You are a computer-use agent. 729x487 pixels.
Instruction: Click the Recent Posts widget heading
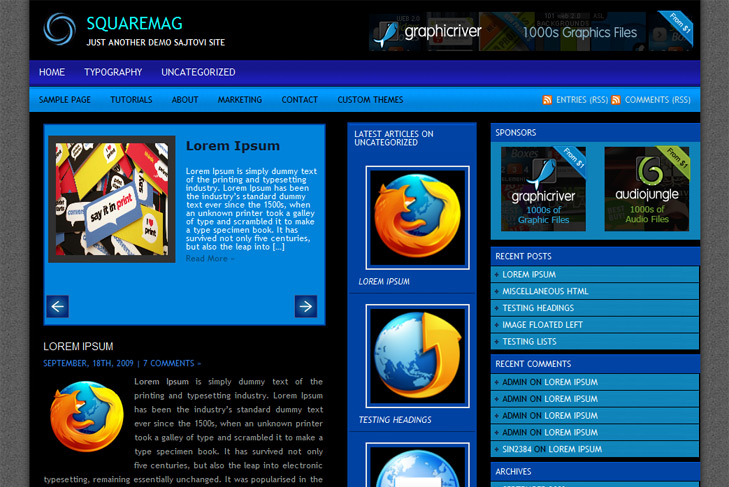pos(523,256)
